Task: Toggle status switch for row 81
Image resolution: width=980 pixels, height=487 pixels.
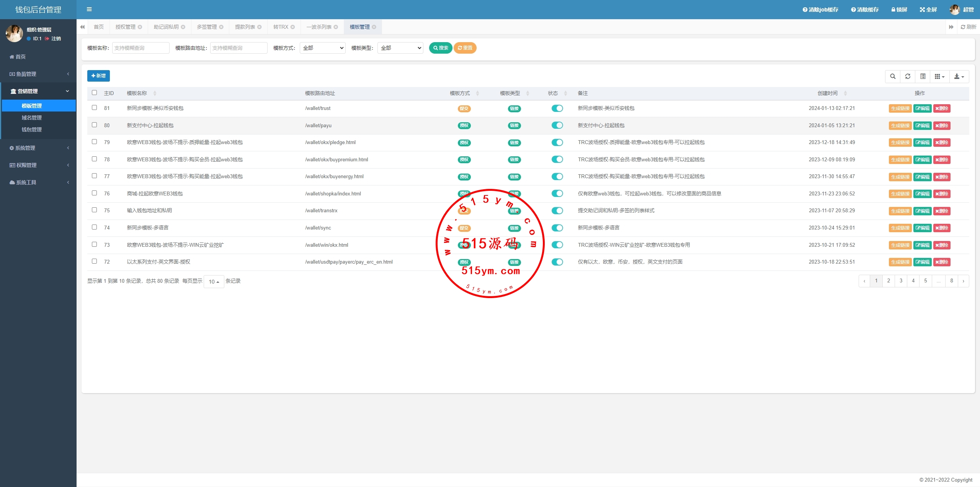Action: pyautogui.click(x=557, y=108)
